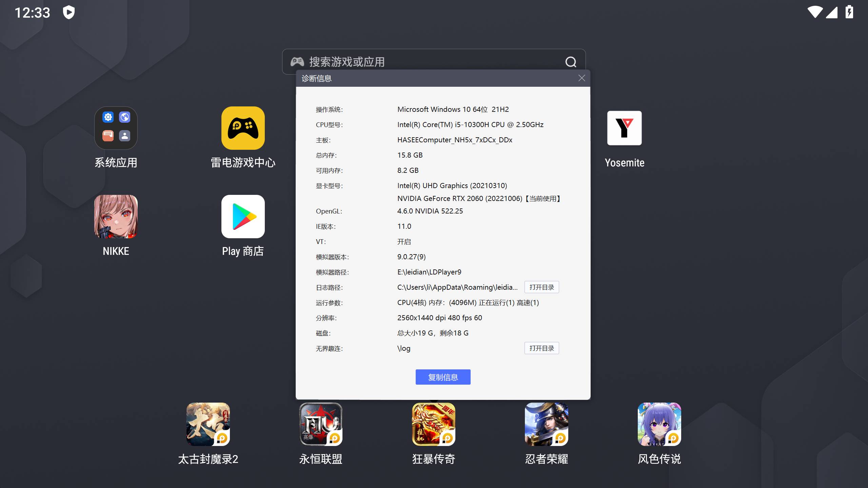Launch 雷电游戏中心 app icon
Screen dimensions: 868x488
[x=243, y=128]
